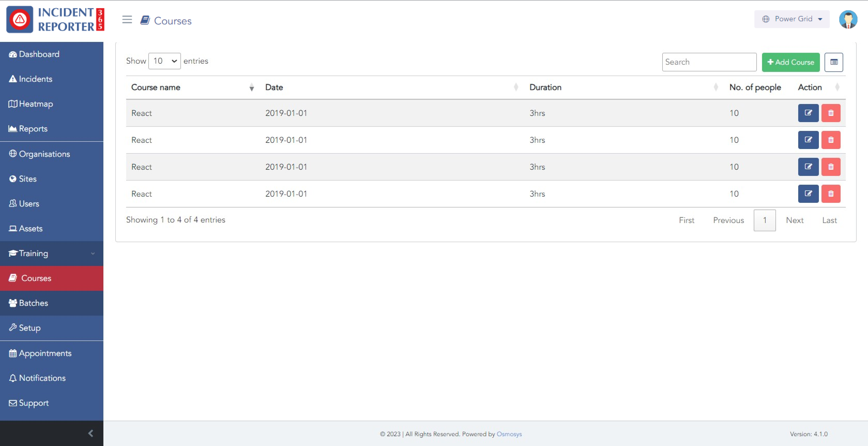Open user profile avatar menu
The height and width of the screenshot is (446, 868).
pos(848,20)
